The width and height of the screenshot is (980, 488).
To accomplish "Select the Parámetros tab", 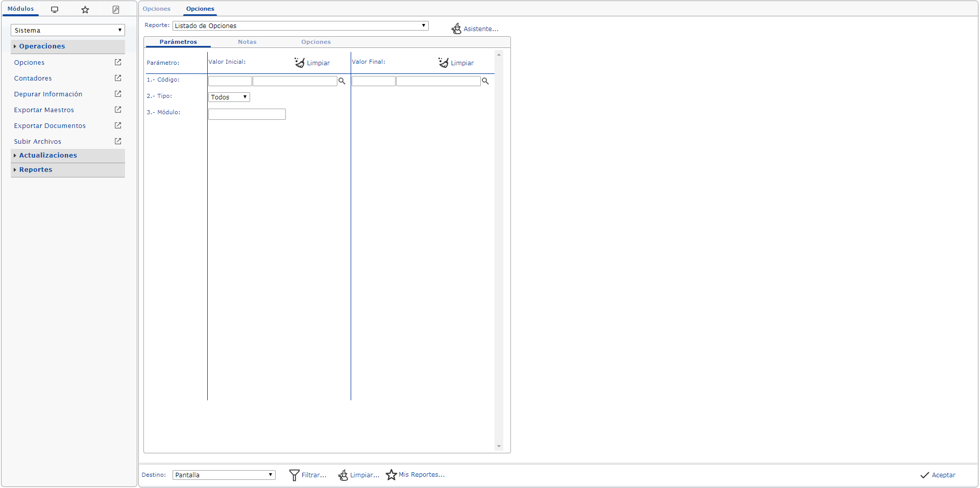I will pyautogui.click(x=178, y=42).
